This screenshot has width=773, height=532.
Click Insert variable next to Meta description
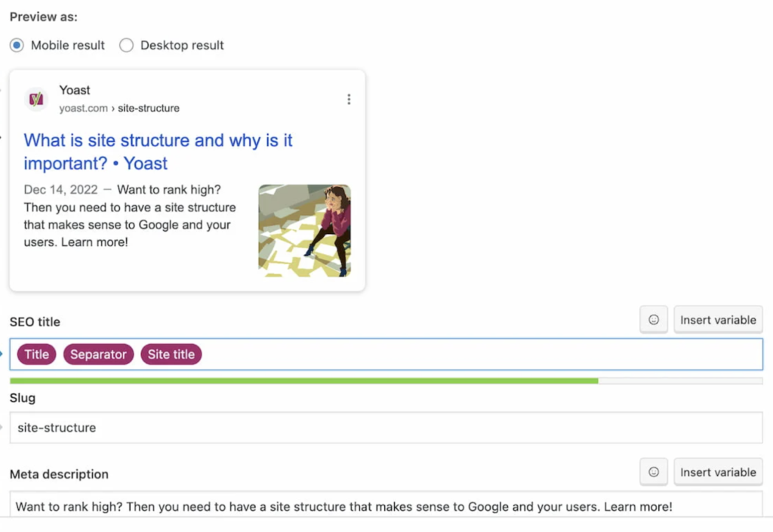tap(718, 472)
